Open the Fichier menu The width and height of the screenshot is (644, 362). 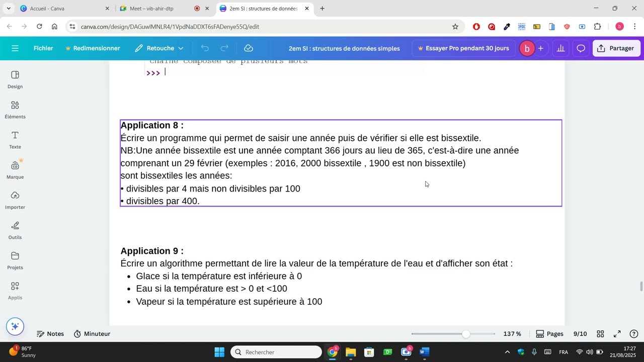pos(43,48)
